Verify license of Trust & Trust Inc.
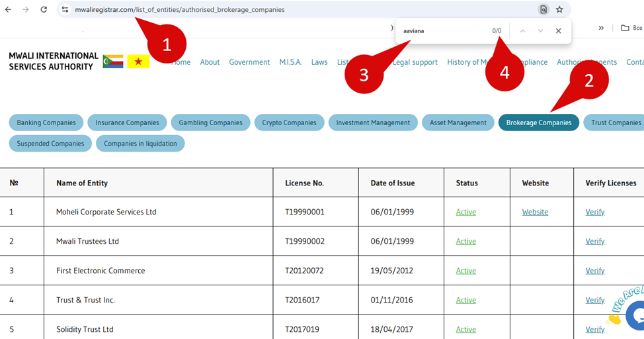 pos(594,301)
